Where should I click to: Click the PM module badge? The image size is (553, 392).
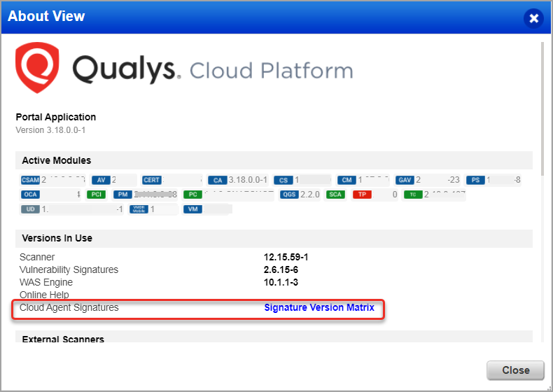pyautogui.click(x=122, y=195)
